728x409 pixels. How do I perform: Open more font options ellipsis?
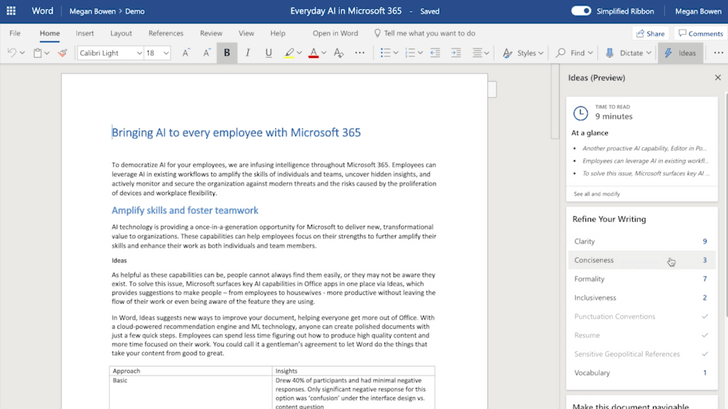(x=360, y=53)
